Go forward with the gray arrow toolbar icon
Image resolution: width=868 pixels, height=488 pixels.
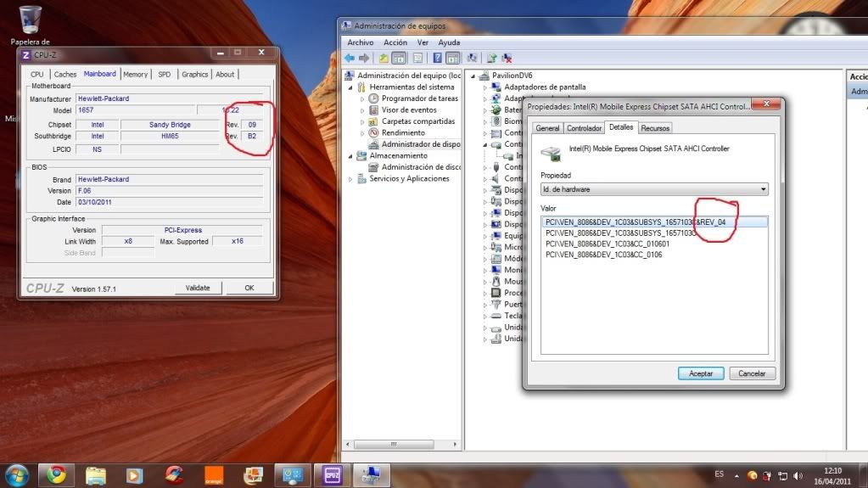364,59
